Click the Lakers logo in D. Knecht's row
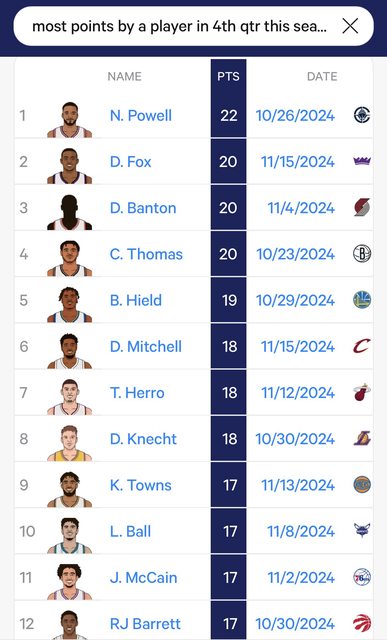Image resolution: width=387 pixels, height=640 pixels. tap(362, 438)
